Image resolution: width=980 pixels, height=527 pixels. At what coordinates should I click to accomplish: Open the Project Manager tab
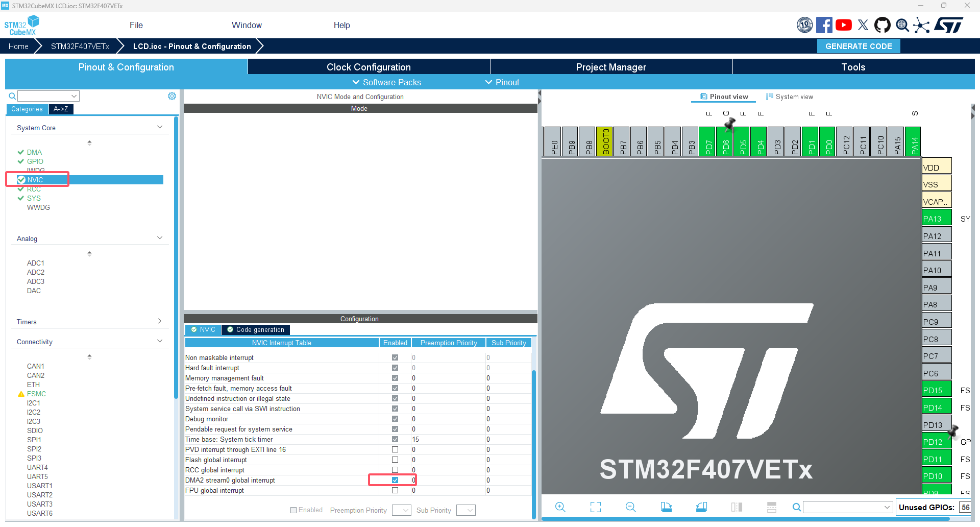pyautogui.click(x=610, y=67)
